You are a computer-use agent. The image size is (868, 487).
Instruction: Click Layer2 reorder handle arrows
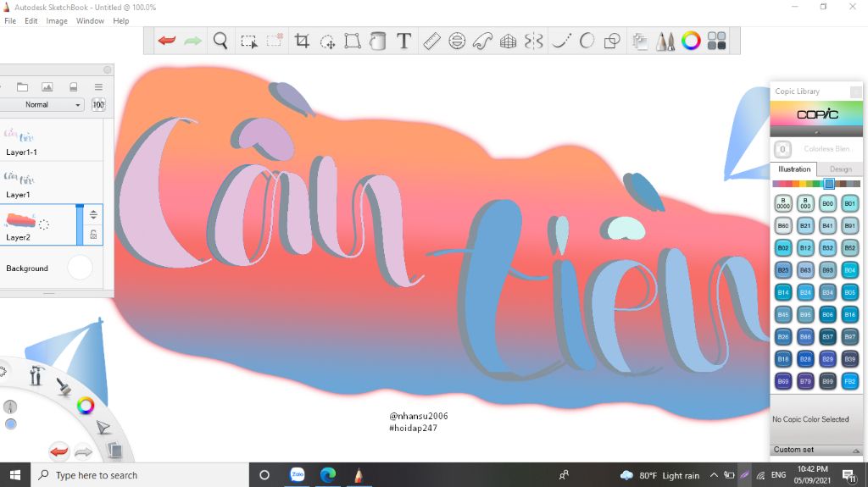coord(93,214)
